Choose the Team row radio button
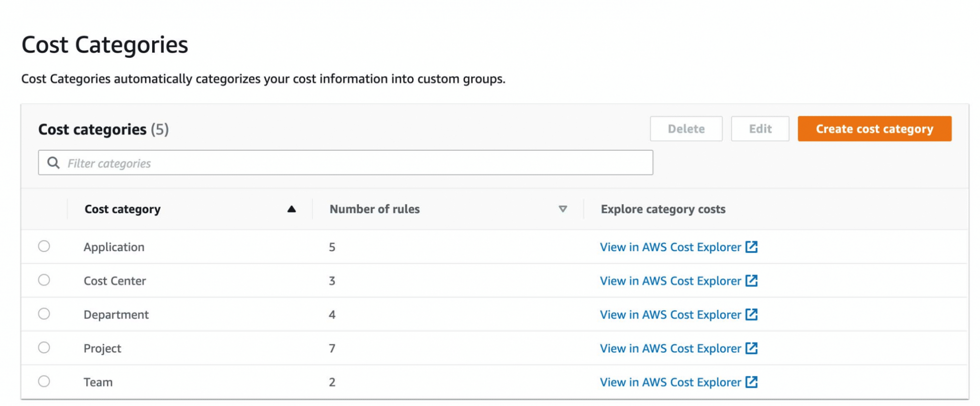The height and width of the screenshot is (406, 980). pyautogui.click(x=44, y=382)
